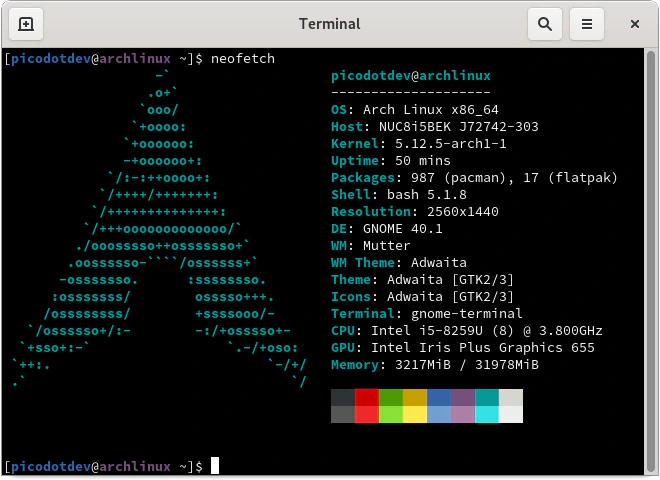Click the dark blue swatch in top row
This screenshot has height=480, width=660.
[439, 398]
